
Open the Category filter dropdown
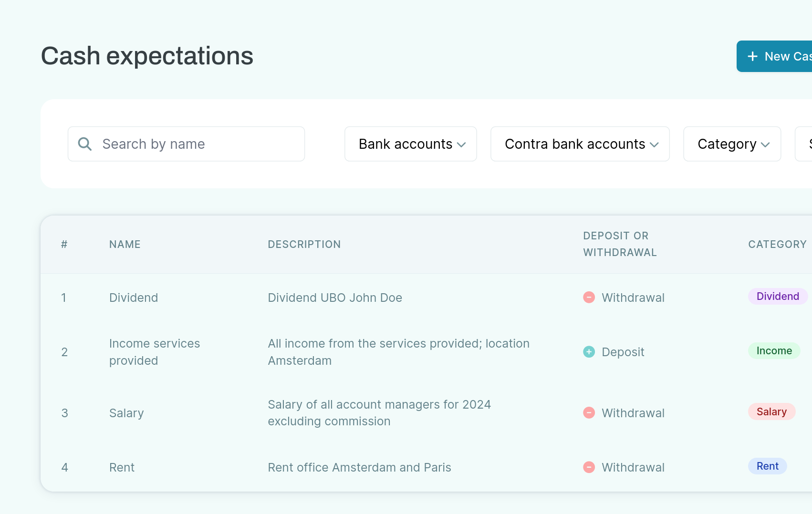tap(732, 144)
